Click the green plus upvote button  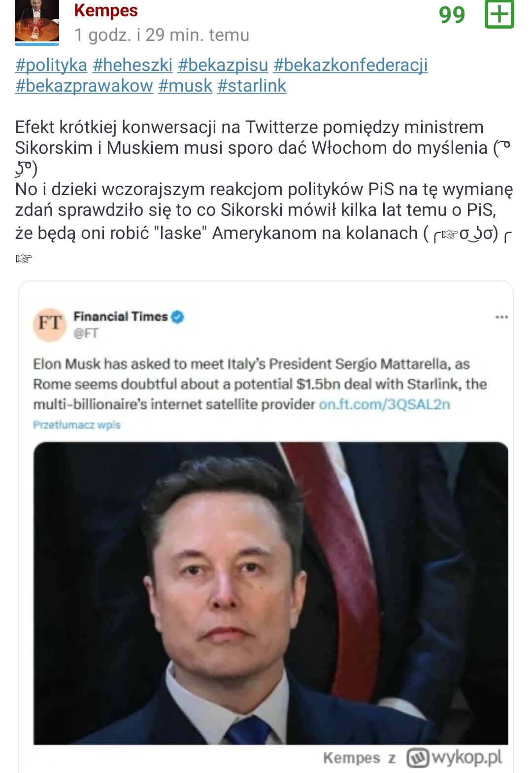click(499, 14)
